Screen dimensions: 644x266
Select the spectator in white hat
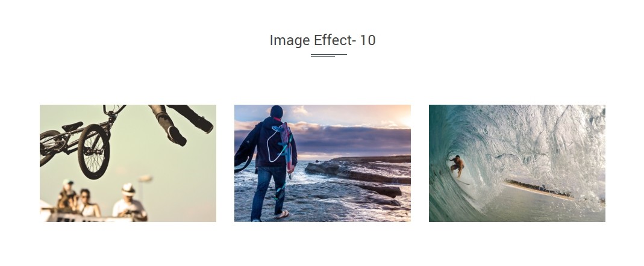[130, 202]
